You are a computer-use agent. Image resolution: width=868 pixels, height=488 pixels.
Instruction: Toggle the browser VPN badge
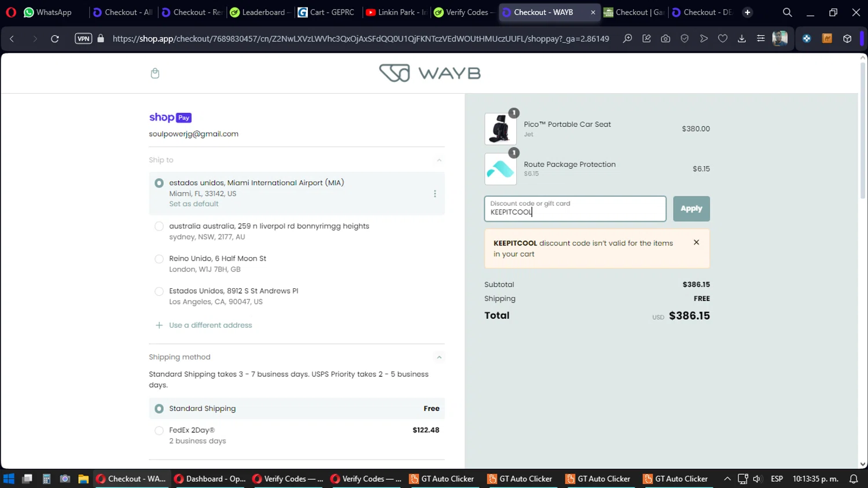point(83,39)
